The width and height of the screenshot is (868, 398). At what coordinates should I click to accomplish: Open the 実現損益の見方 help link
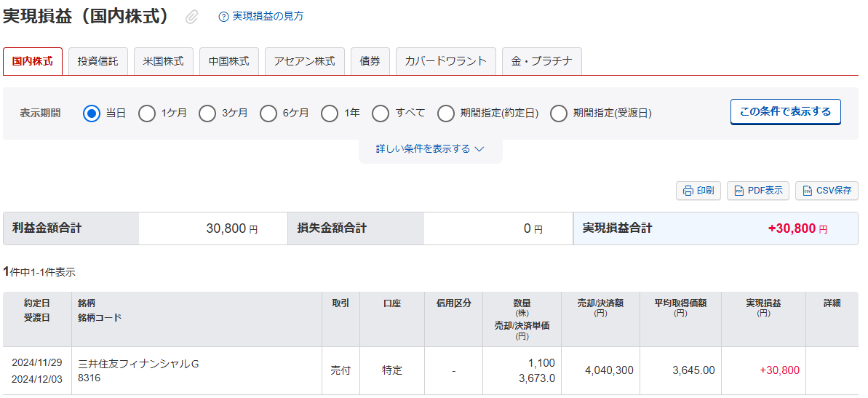point(268,16)
